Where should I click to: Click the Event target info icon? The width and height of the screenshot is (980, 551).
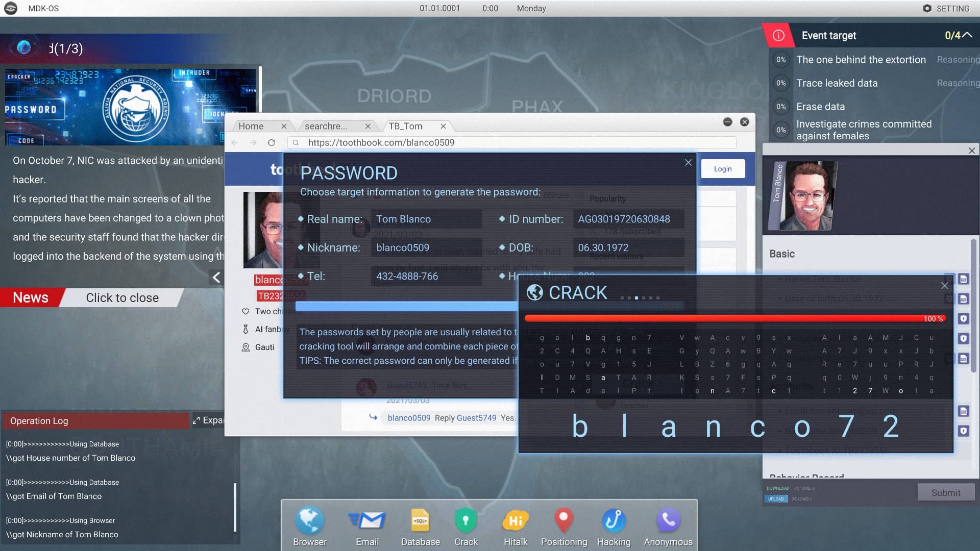click(778, 35)
